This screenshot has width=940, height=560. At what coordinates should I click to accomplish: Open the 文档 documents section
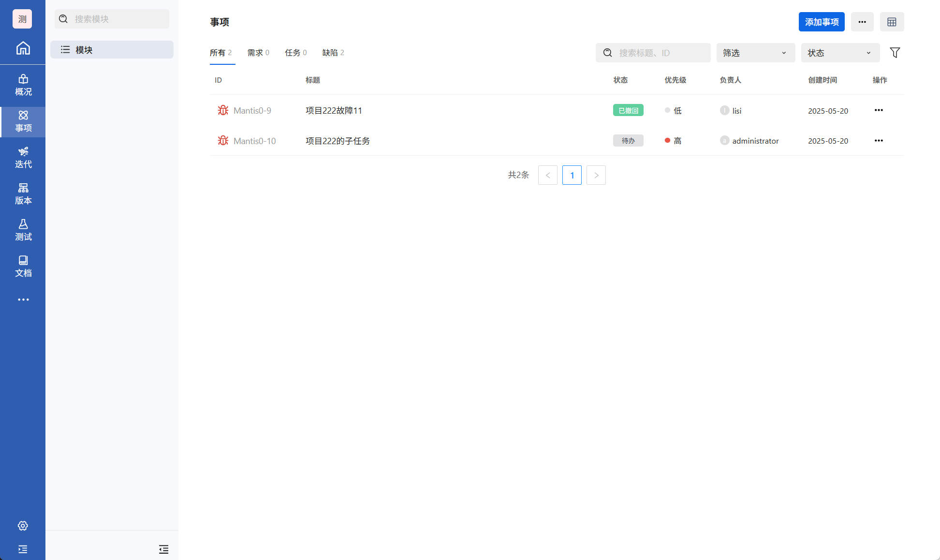coord(23,266)
